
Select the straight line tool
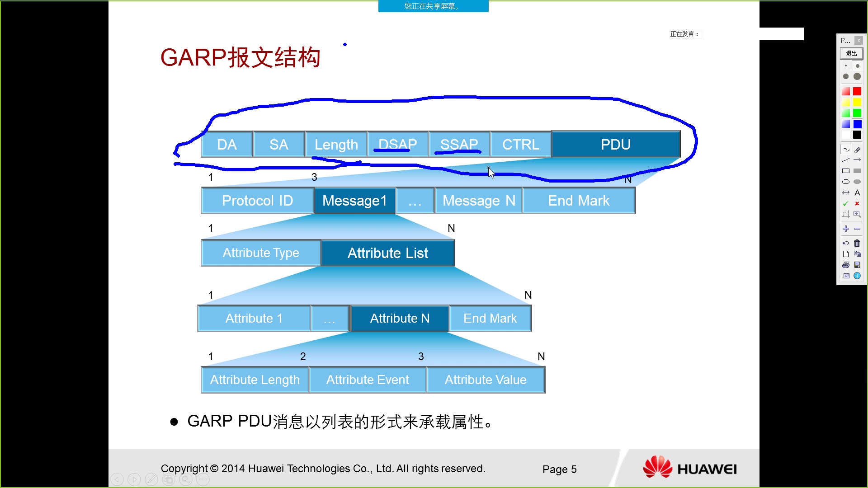click(846, 160)
